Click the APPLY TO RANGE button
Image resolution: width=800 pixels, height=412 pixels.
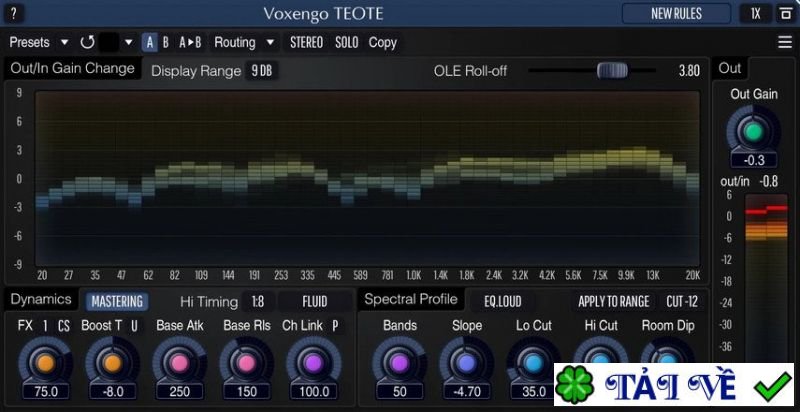coord(614,301)
